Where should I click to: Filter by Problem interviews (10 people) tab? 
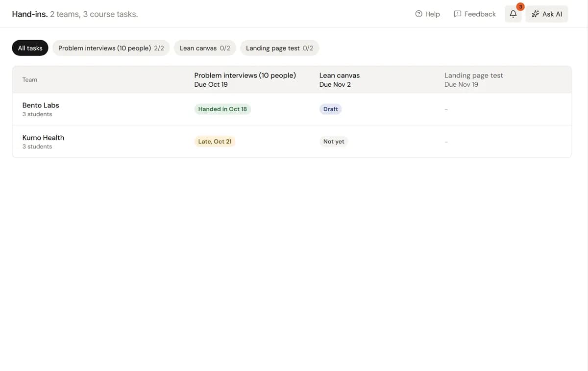click(x=111, y=48)
